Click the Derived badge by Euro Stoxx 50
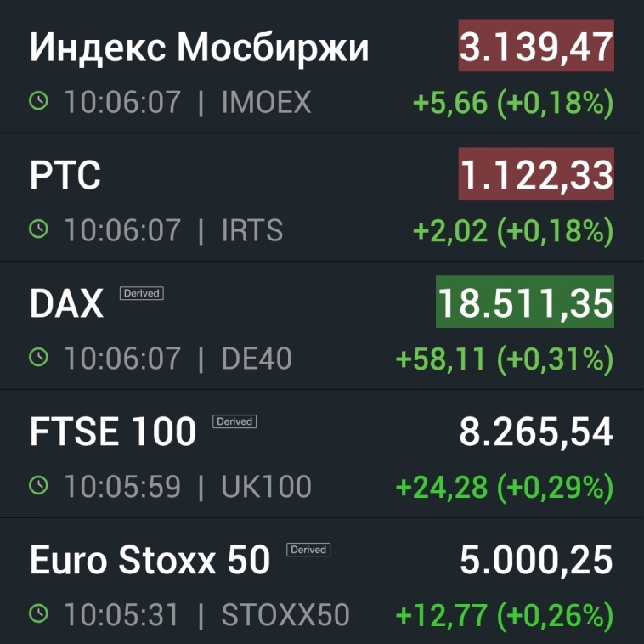 (308, 550)
